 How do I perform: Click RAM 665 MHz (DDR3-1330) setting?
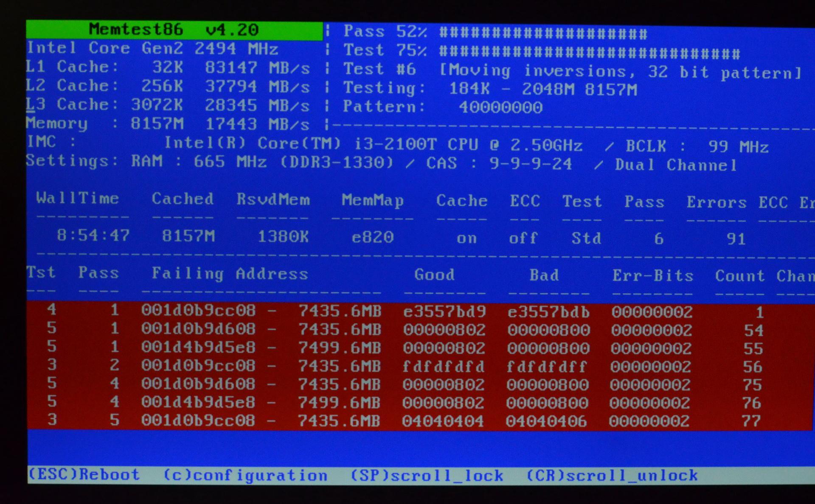click(x=262, y=162)
